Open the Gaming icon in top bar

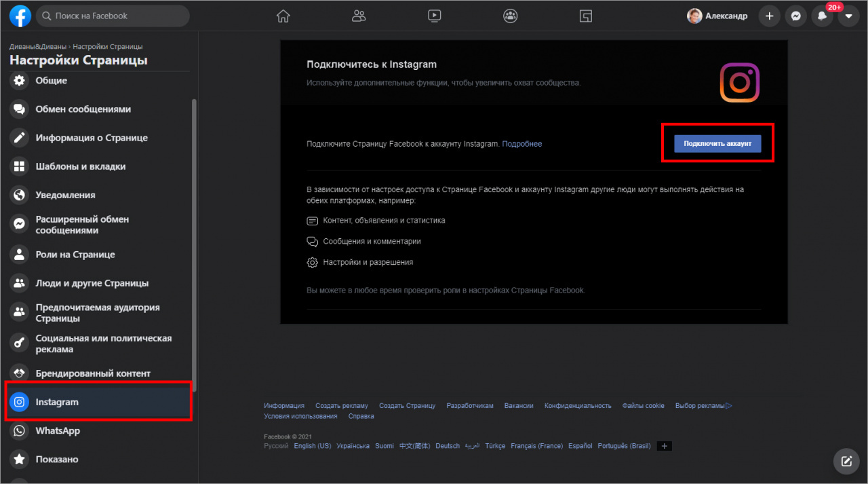tap(586, 16)
